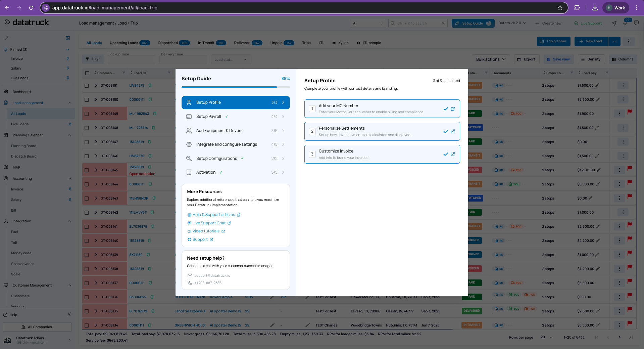Image resolution: width=644 pixels, height=349 pixels.
Task: Switch to the Dispatched tab
Action: 174,43
